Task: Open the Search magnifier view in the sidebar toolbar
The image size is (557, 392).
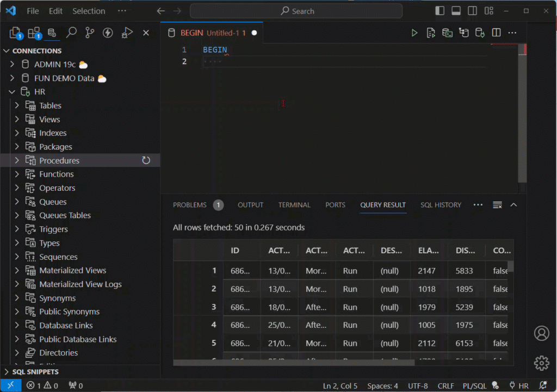Action: (71, 33)
